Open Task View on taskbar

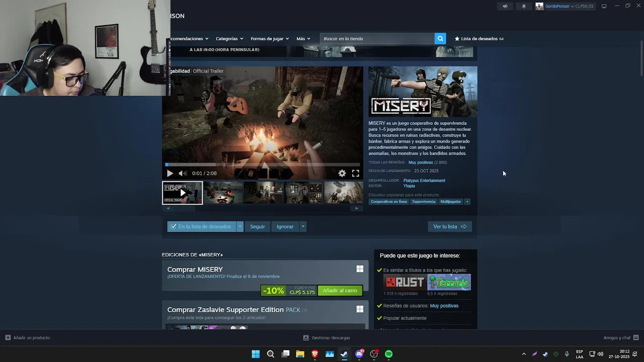[x=285, y=354]
